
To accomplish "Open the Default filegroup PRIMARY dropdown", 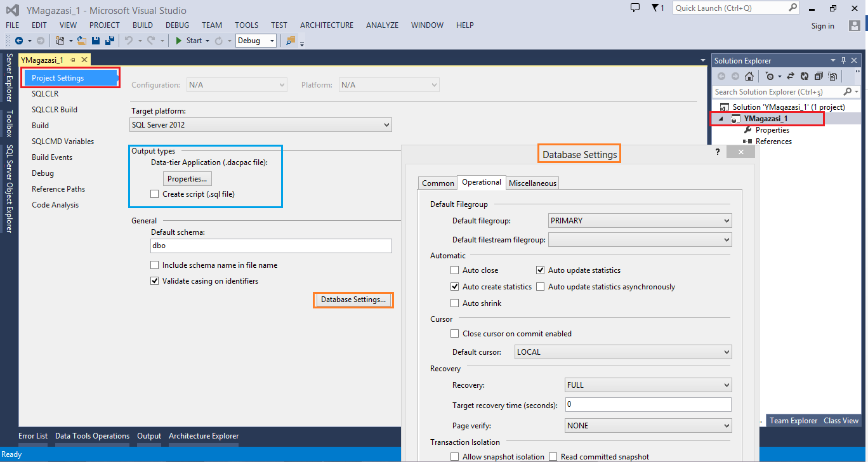I will [640, 221].
